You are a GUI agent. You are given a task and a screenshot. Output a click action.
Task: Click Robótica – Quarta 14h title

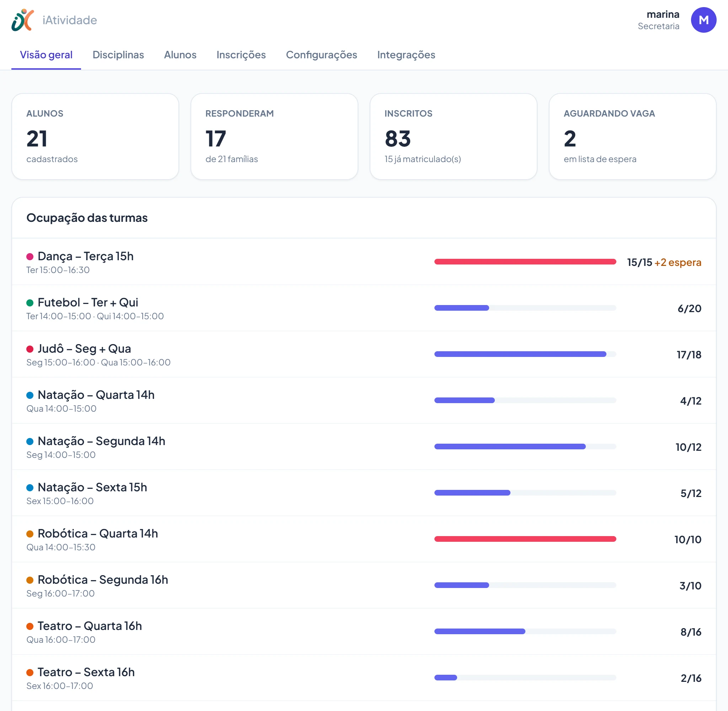coord(98,534)
